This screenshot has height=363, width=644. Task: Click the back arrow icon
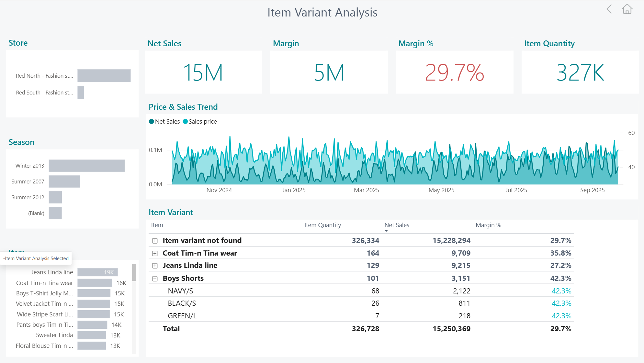point(609,9)
